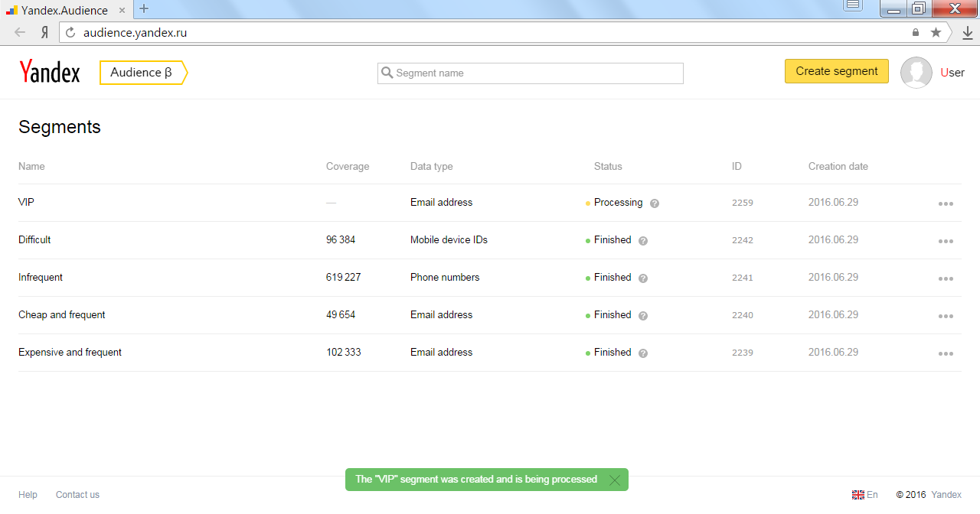Open the browser hamburger menu in title bar

click(853, 6)
